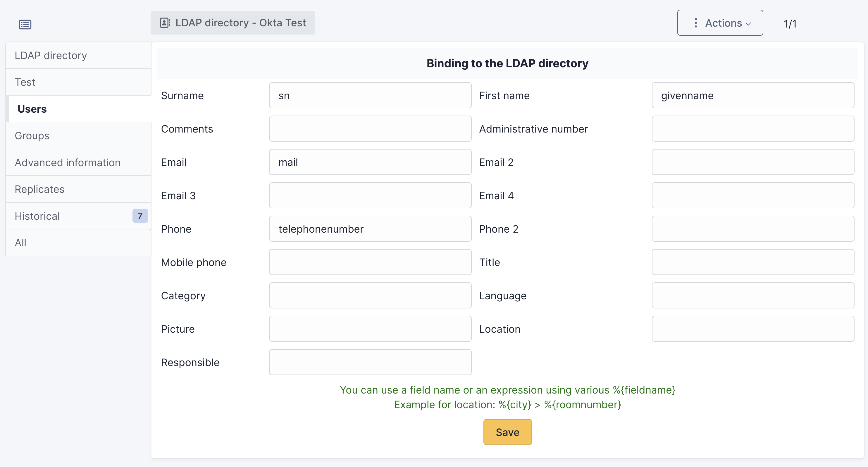Click the list view icon at top left
This screenshot has height=467, width=868.
pyautogui.click(x=25, y=24)
